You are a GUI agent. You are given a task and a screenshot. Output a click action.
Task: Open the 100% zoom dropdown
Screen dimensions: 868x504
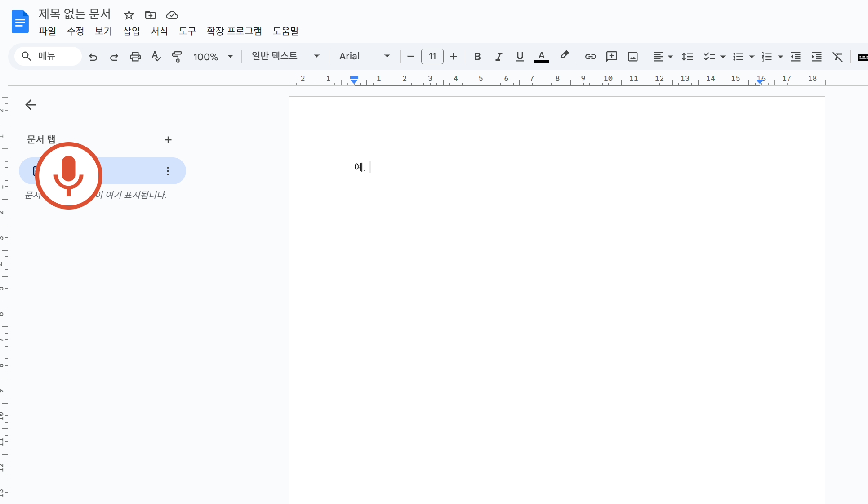pos(213,57)
